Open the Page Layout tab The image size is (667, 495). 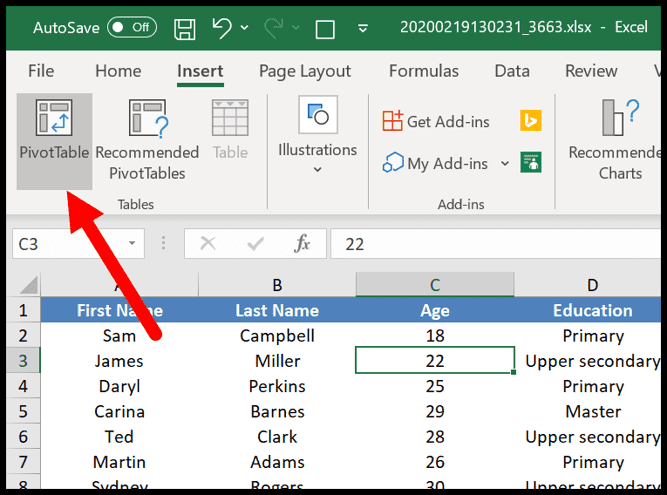pos(305,71)
